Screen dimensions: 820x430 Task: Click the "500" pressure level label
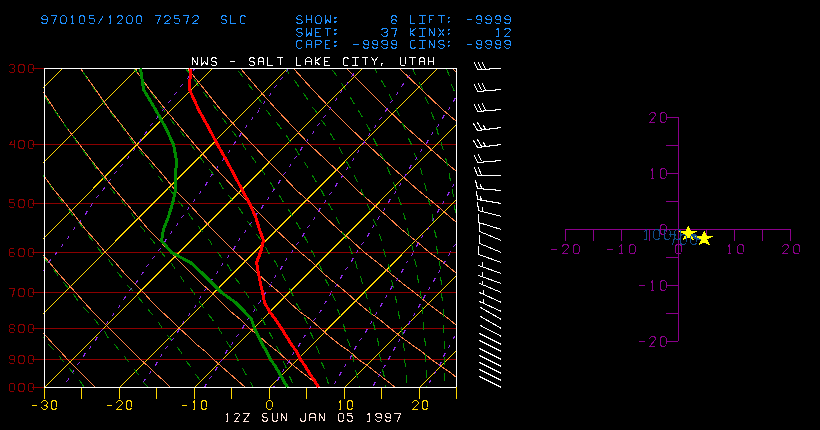(x=21, y=203)
